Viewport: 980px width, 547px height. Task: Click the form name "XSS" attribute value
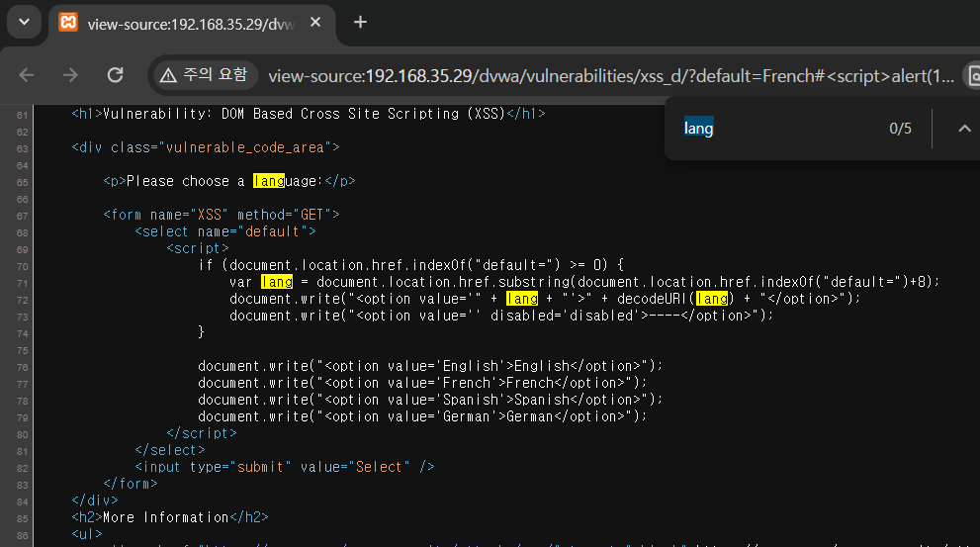(210, 215)
